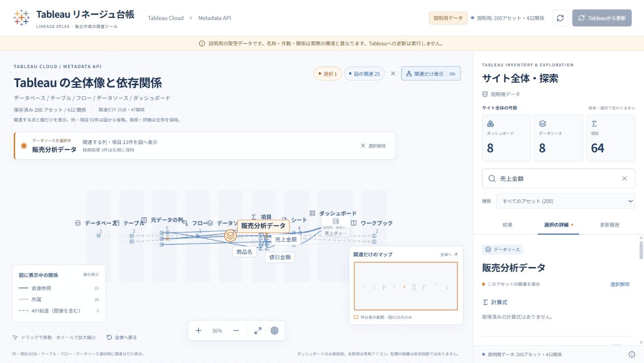
Task: Click the 線の表示 control in the legend
Action: coord(91,274)
